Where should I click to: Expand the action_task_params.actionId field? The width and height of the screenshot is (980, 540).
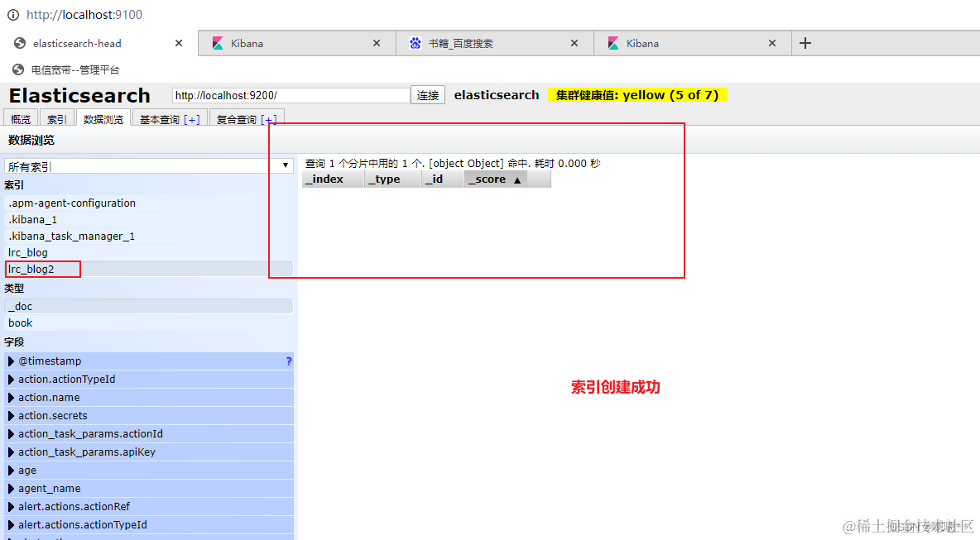11,433
